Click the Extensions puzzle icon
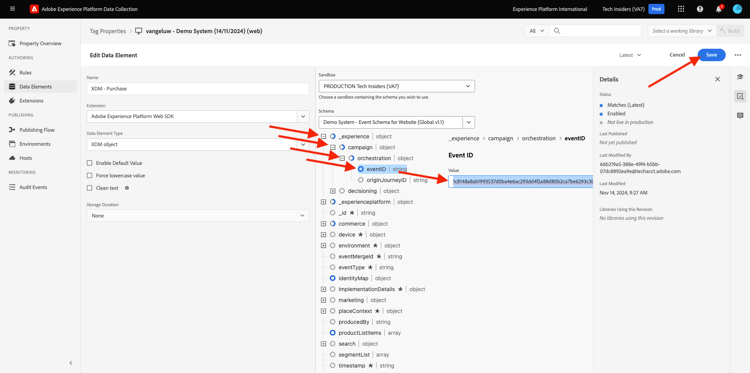 pos(12,101)
